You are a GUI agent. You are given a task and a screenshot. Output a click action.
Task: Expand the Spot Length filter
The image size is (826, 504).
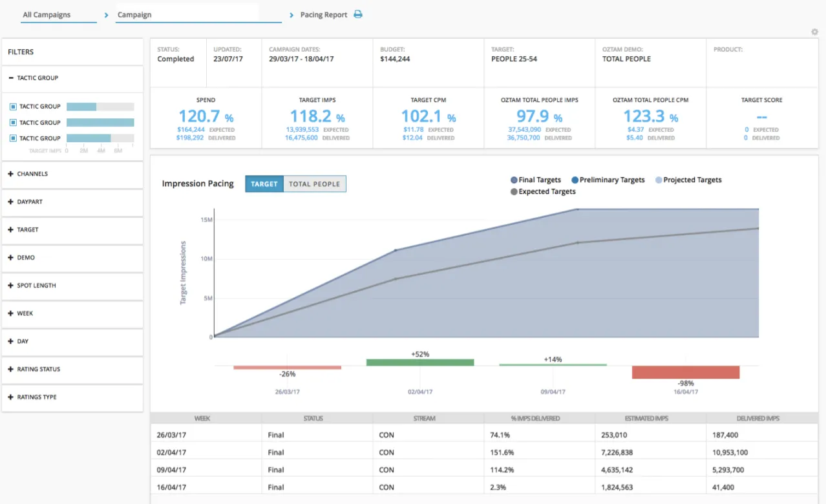[11, 286]
